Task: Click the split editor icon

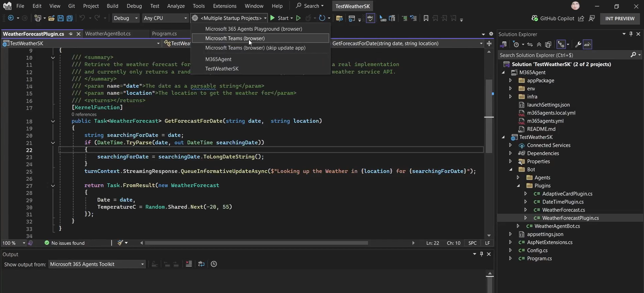Action: [x=489, y=43]
